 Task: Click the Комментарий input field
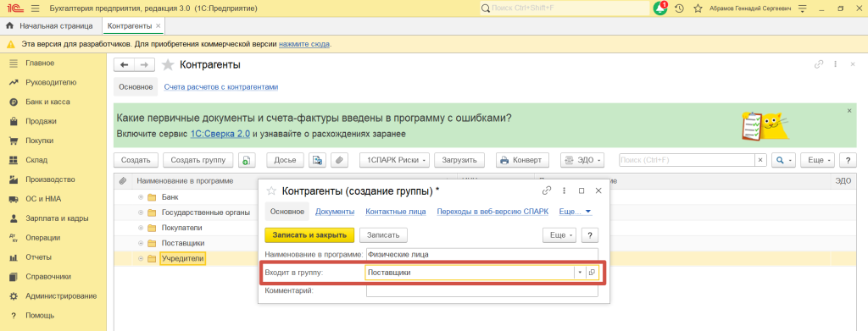(482, 290)
